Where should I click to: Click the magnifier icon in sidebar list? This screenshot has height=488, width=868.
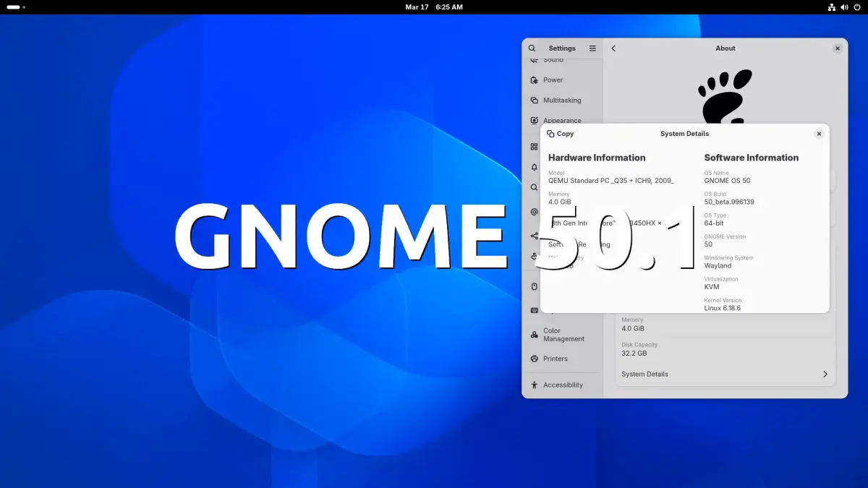535,187
